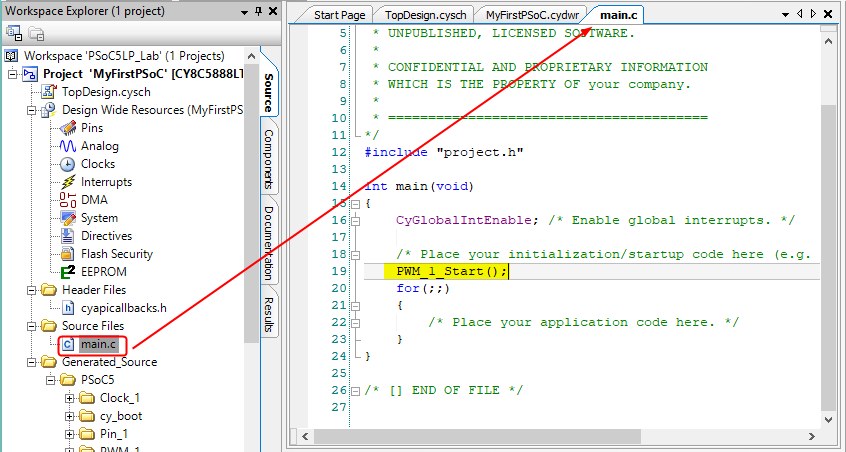Open the EEPROM resource
The image size is (846, 452).
coord(103,272)
